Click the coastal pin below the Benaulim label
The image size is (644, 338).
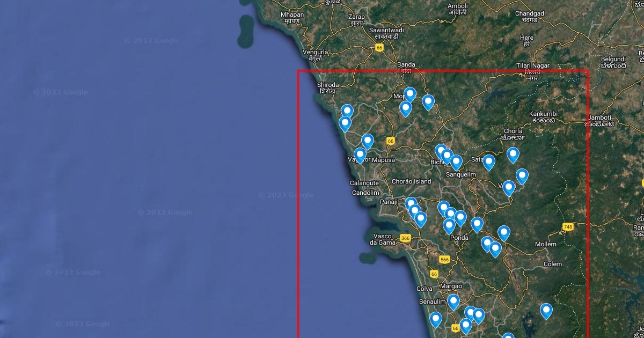436,320
